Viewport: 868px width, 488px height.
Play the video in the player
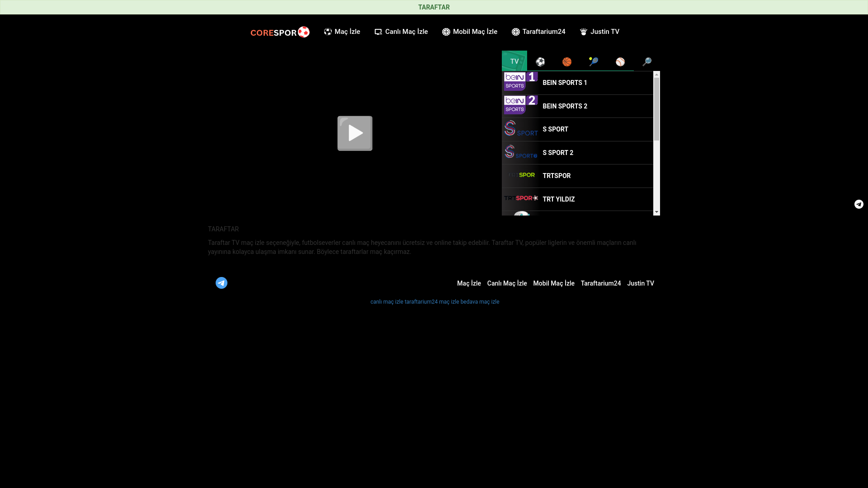[355, 133]
